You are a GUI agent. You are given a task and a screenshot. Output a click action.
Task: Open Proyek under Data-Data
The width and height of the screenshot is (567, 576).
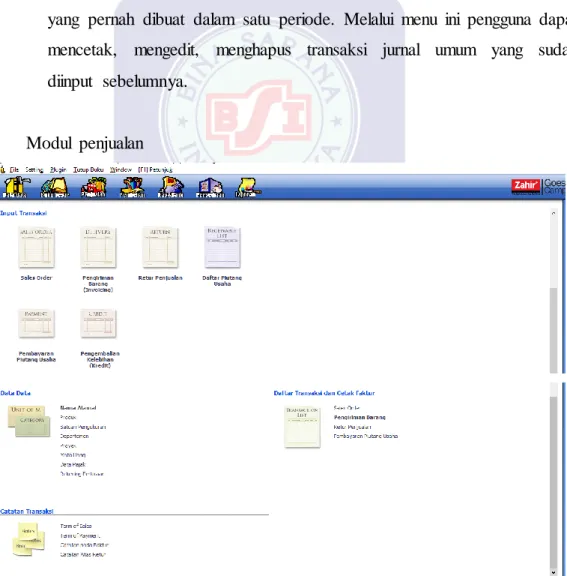68,446
